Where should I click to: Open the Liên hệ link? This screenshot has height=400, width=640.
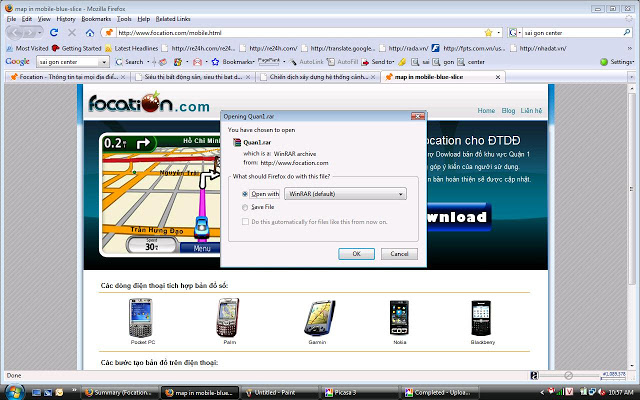click(x=531, y=111)
